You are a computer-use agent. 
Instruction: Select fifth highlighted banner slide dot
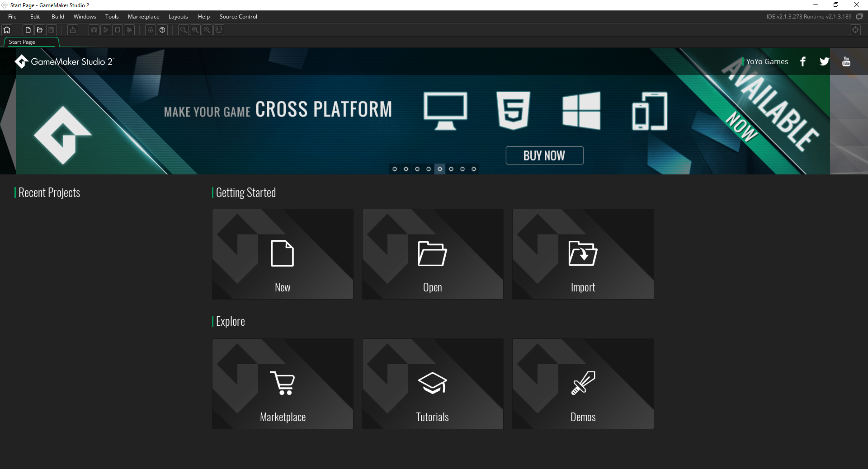coord(440,169)
